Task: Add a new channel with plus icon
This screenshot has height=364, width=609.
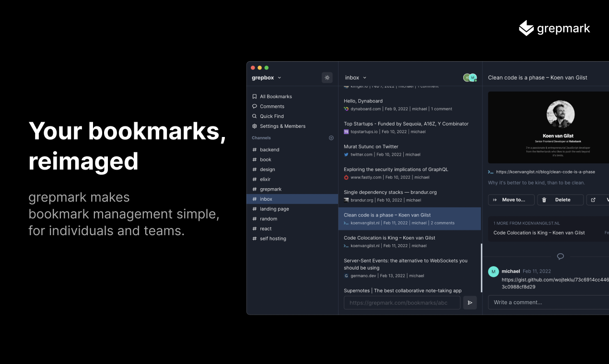Action: tap(331, 138)
